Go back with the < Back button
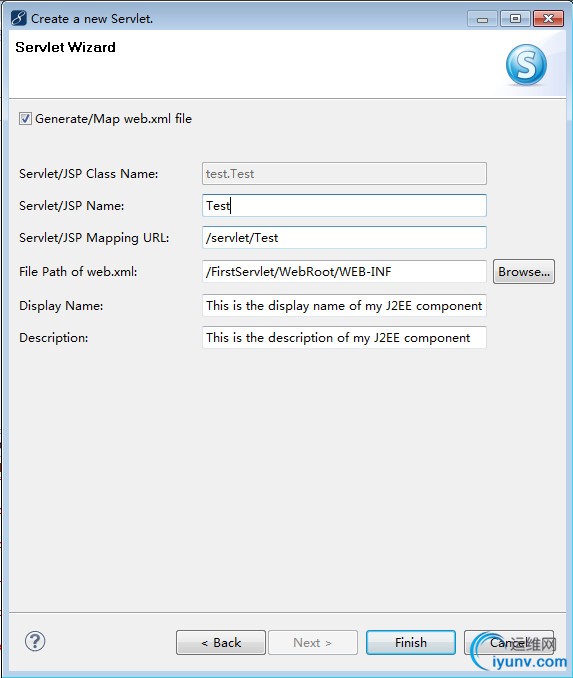573x678 pixels. (221, 643)
